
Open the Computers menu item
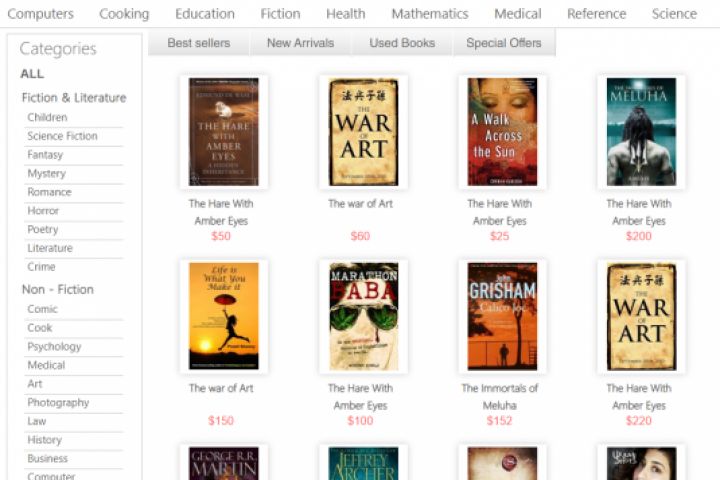[x=40, y=14]
